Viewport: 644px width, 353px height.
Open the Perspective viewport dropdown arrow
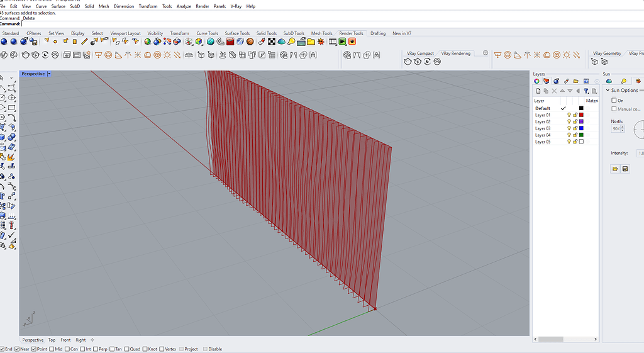tap(49, 74)
